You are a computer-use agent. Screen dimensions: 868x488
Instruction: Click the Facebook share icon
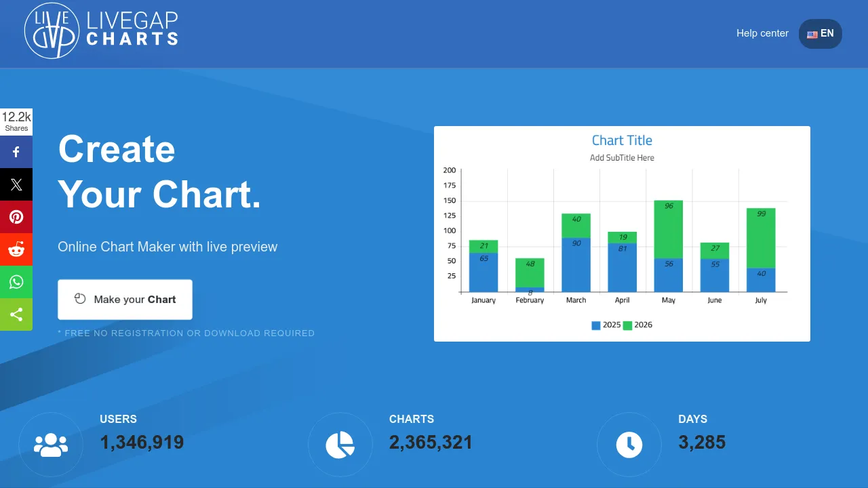click(x=16, y=152)
